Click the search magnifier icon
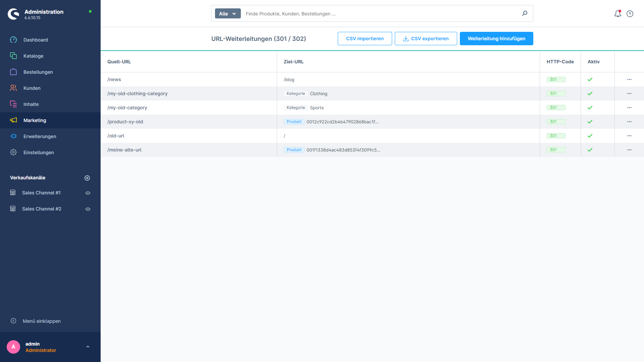This screenshot has width=644, height=362. tap(525, 13)
